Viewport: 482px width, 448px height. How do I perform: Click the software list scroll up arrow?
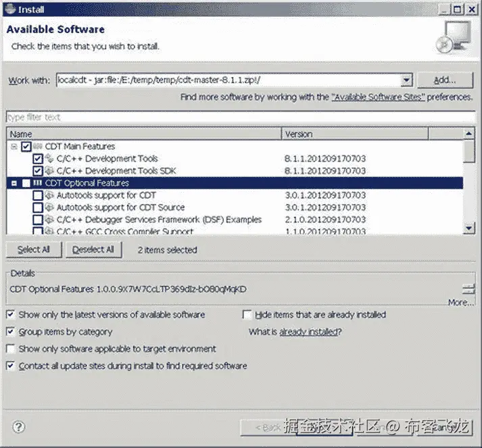point(468,134)
